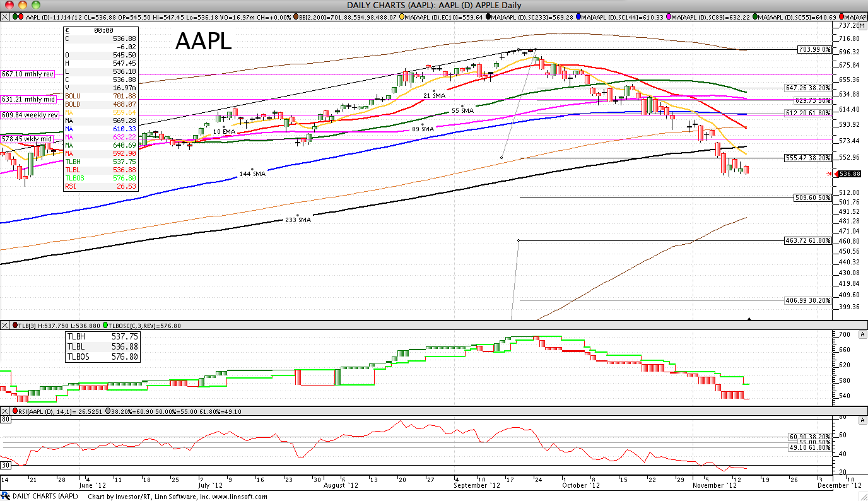Select the 555.47 38.20% Fibonacci label
Screen dimensions: 868x501
[807, 157]
